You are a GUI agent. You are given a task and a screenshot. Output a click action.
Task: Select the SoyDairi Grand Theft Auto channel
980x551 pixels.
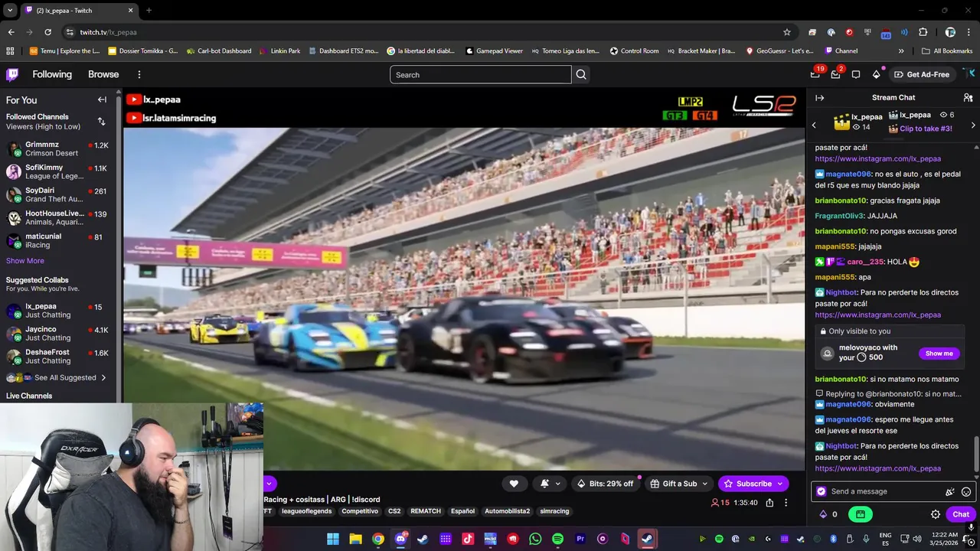click(x=58, y=194)
